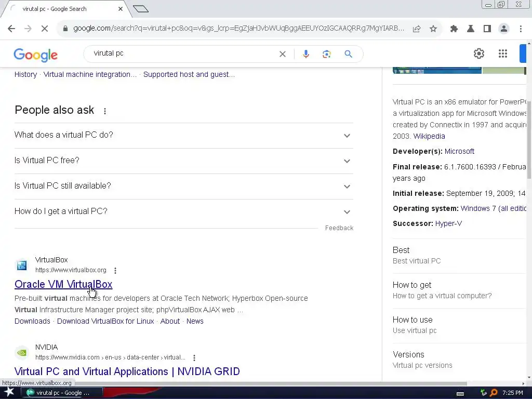Screen dimensions: 532x399
Task: Switch to Chrome window in taskbar
Action: click(x=62, y=393)
